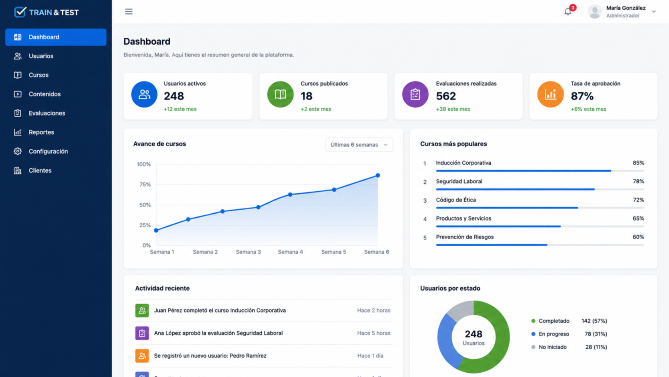
Task: Click the 'Actividad reciente' heading
Action: coord(162,288)
